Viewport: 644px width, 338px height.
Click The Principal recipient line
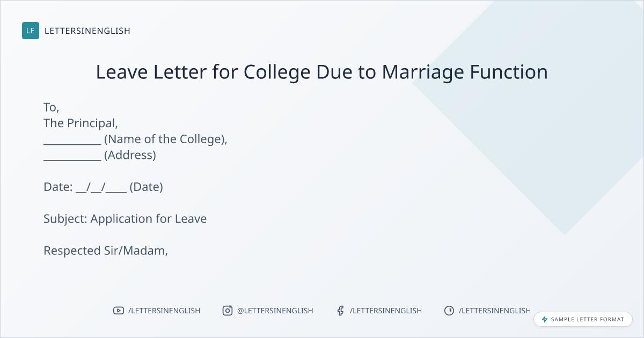80,123
